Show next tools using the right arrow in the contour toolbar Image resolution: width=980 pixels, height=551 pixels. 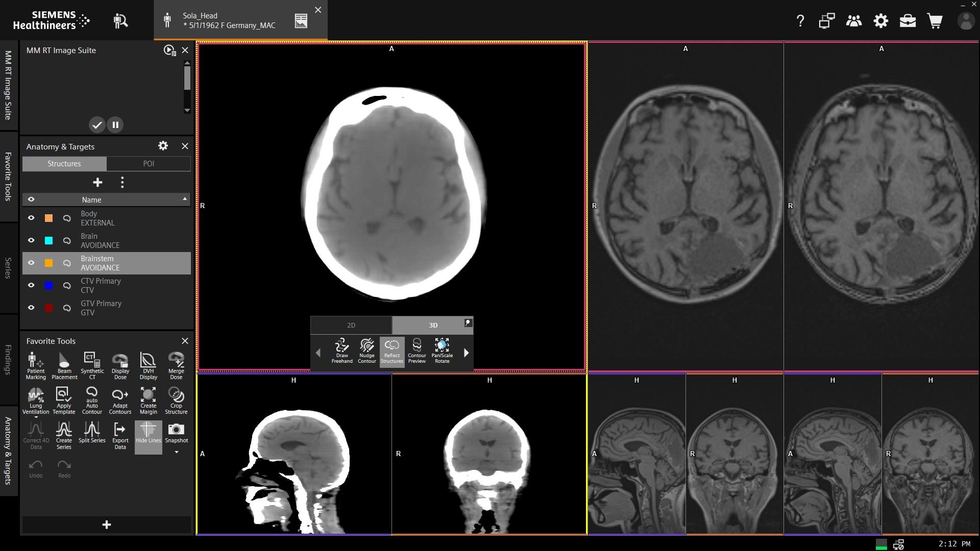pos(465,353)
